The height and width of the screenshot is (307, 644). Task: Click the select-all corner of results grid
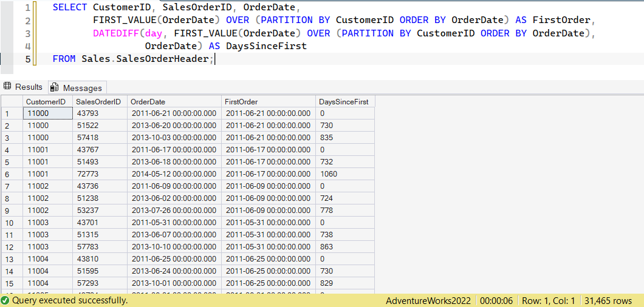point(12,101)
